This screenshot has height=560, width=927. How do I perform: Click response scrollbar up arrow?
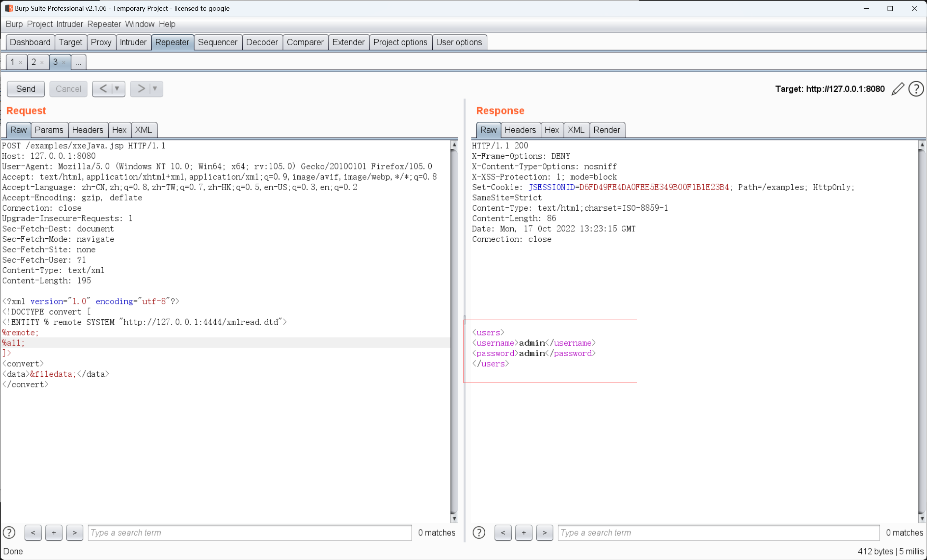pos(922,145)
